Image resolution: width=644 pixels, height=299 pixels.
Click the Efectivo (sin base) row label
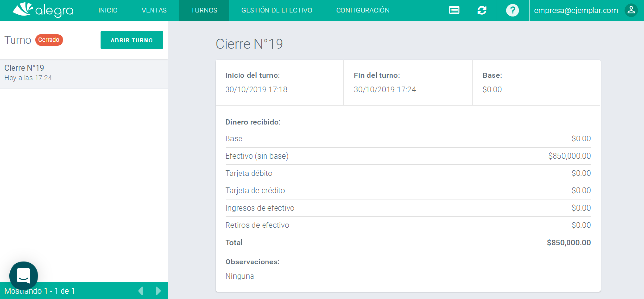[257, 156]
